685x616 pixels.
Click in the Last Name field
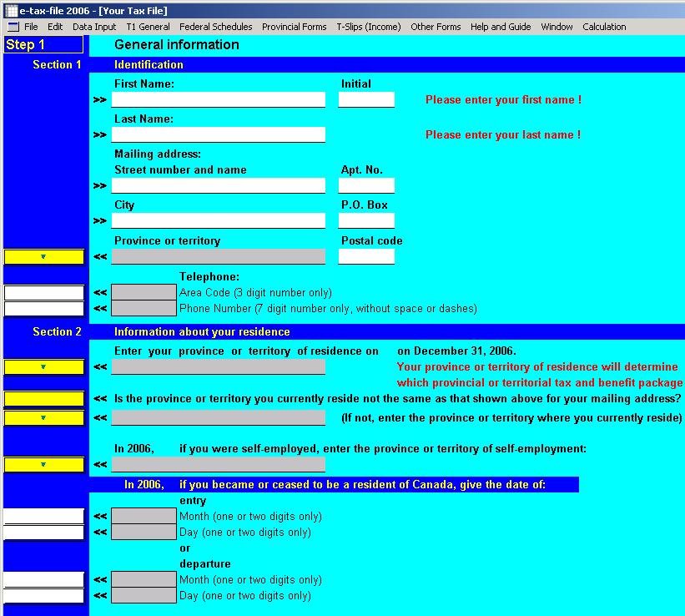(x=219, y=134)
